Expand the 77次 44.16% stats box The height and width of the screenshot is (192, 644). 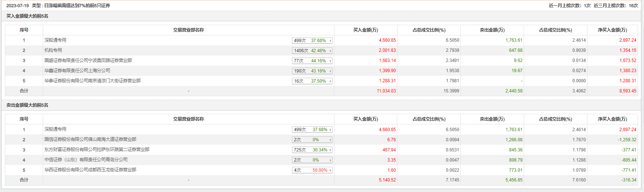point(312,61)
